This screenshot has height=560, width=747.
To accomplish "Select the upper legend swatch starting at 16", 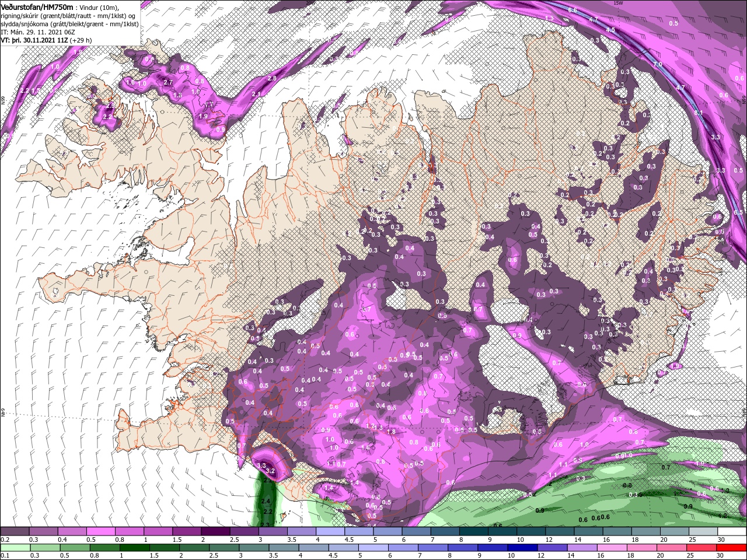I will pos(617,531).
